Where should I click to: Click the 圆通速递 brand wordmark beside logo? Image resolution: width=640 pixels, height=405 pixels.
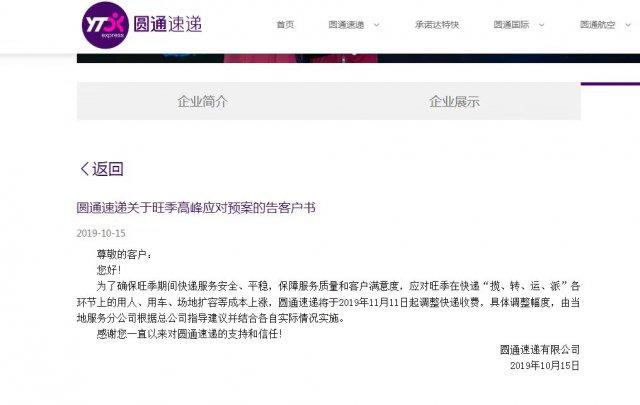(168, 24)
